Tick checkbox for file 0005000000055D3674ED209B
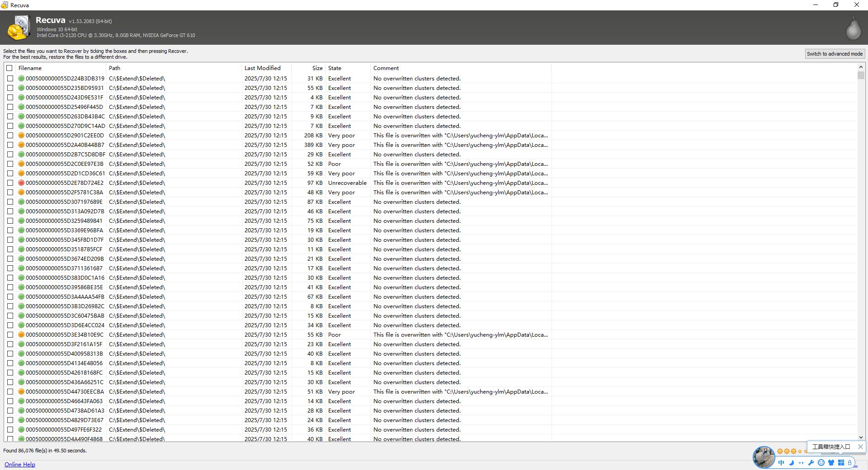The width and height of the screenshot is (868, 470). 10,258
